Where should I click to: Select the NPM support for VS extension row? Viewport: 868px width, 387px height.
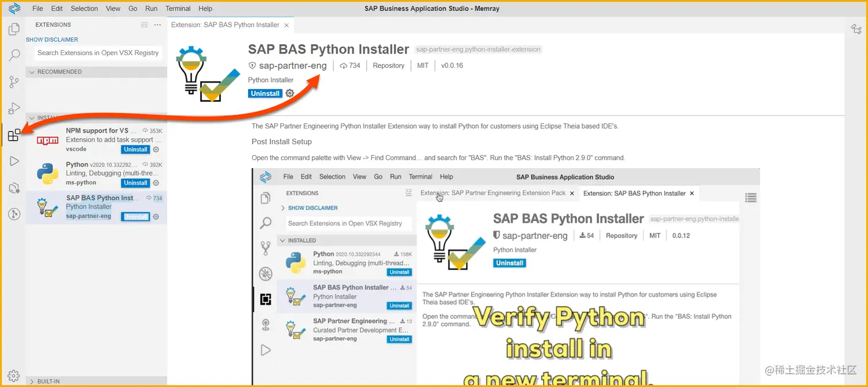96,140
